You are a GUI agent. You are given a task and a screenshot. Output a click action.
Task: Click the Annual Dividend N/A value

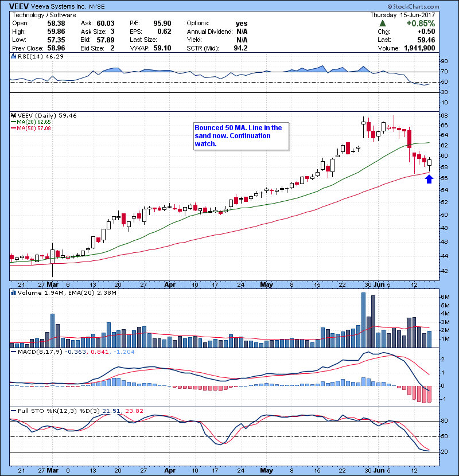click(242, 32)
